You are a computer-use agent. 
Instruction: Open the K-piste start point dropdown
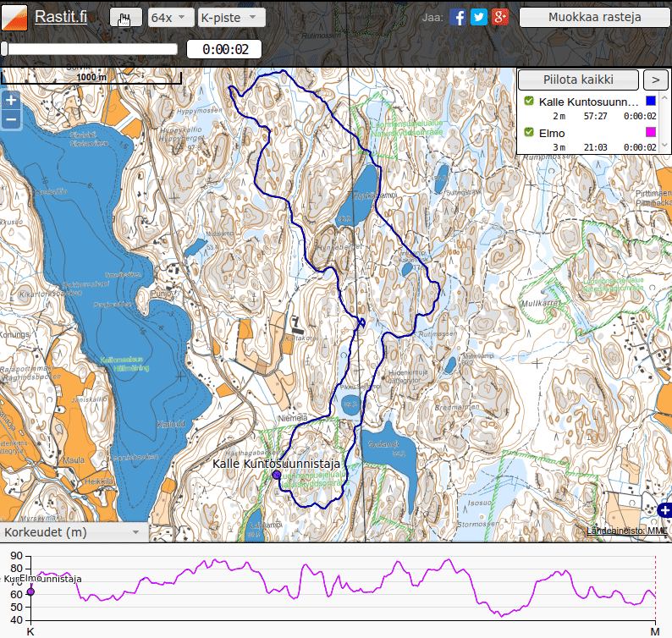coord(231,18)
